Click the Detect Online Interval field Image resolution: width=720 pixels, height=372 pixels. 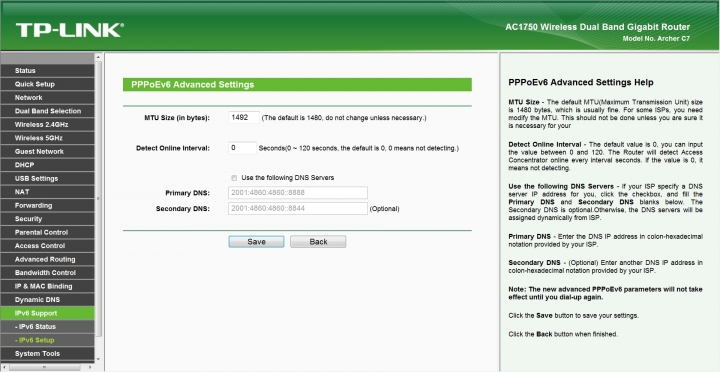242,148
